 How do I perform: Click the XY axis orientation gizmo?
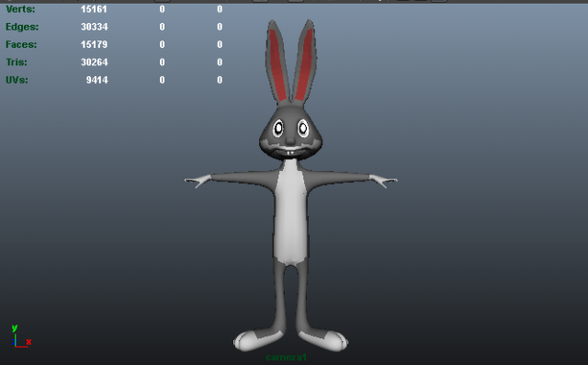click(x=21, y=336)
